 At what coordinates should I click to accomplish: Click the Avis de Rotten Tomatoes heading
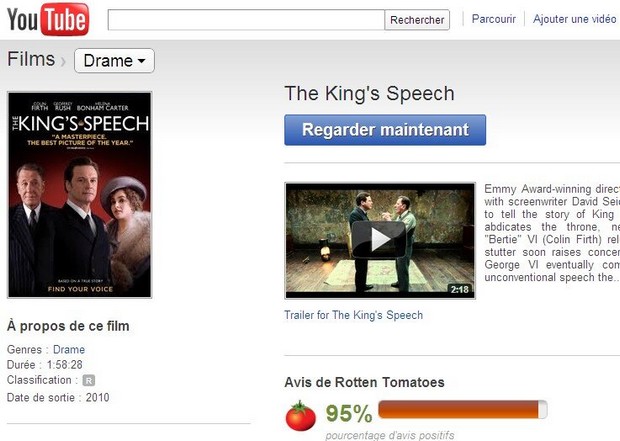coord(365,382)
